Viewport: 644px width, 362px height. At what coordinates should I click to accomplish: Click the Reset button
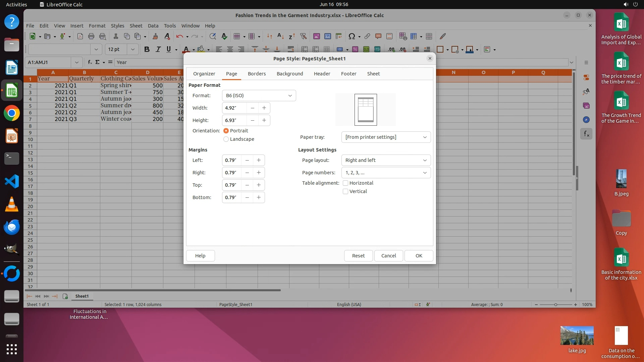click(x=358, y=256)
